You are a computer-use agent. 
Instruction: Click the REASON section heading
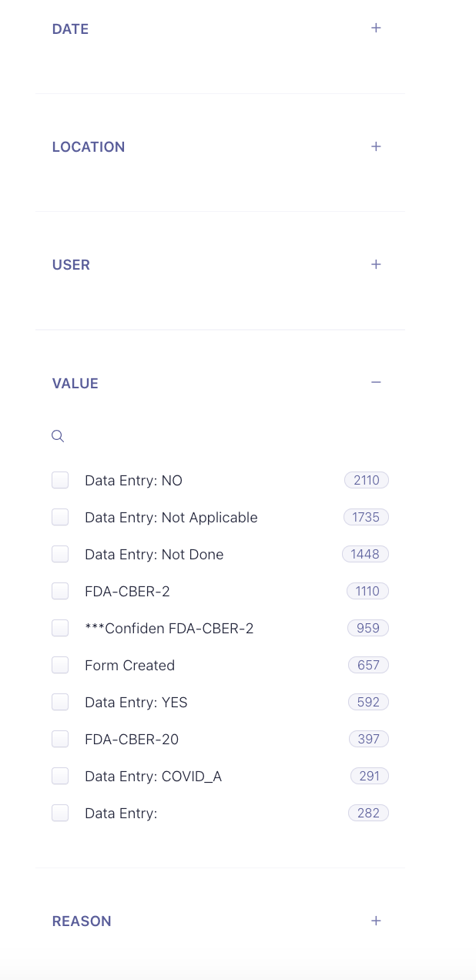point(82,921)
